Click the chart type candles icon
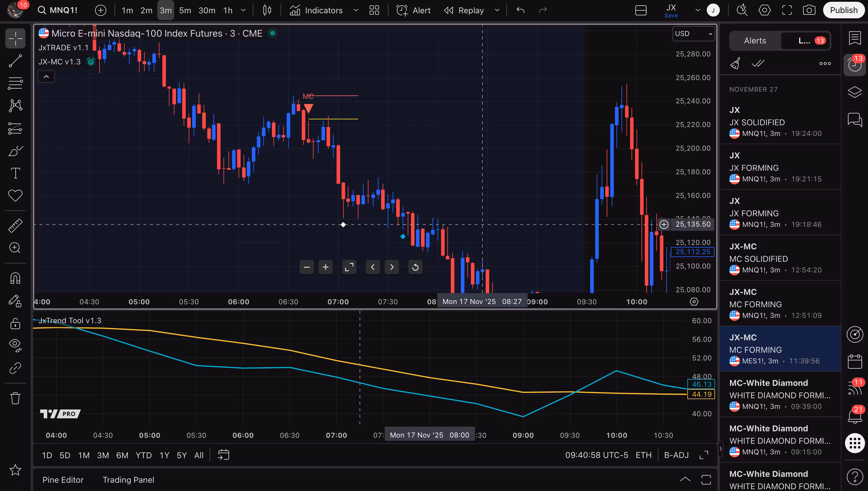 click(267, 10)
